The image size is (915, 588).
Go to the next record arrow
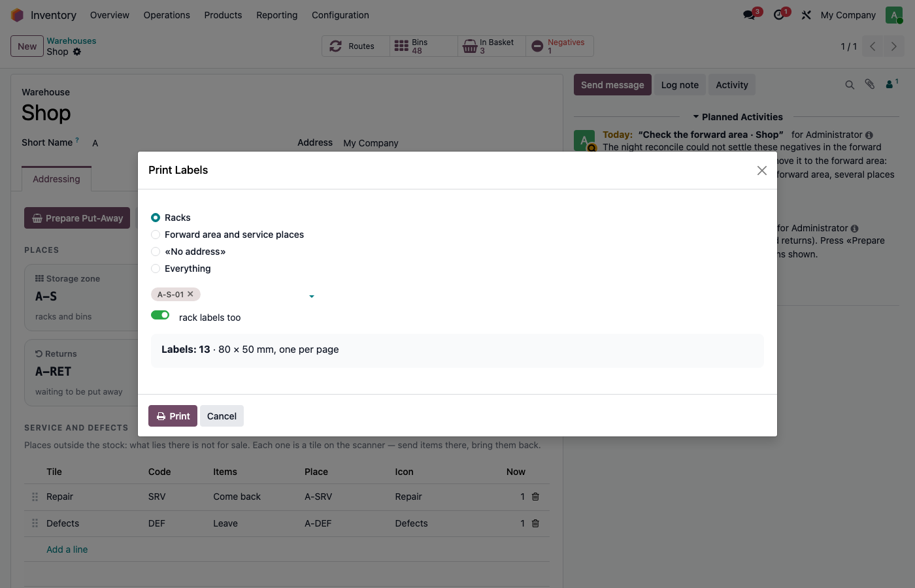pos(894,46)
